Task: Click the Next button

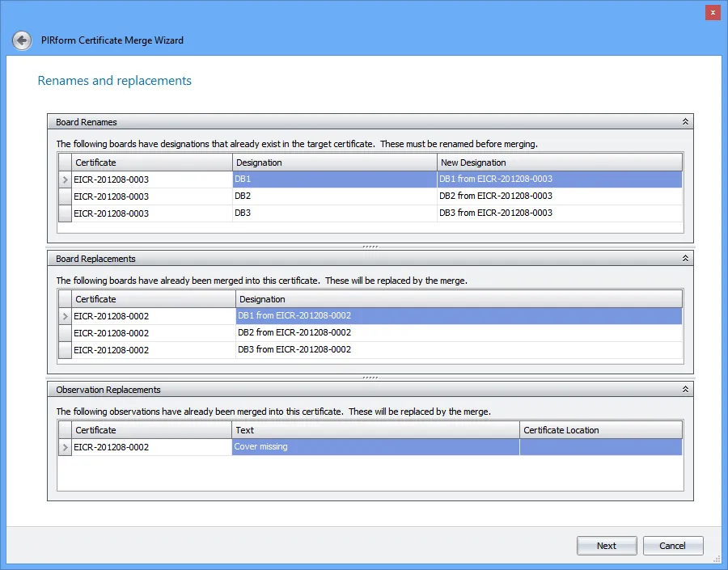Action: 607,545
